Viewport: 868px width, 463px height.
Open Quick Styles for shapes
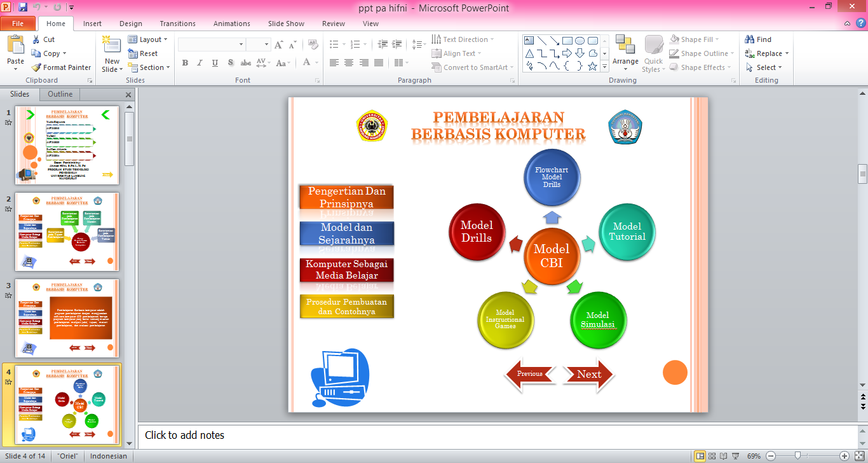[653, 53]
